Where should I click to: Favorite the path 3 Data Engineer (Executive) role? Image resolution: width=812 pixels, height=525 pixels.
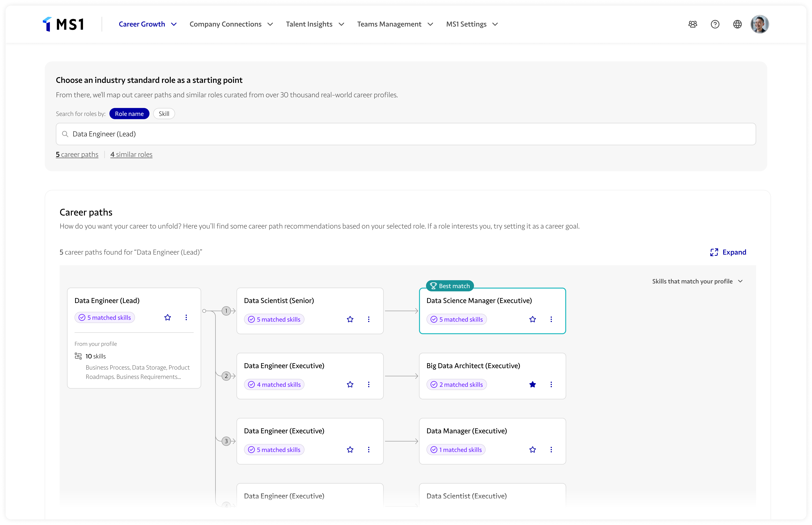[x=350, y=450]
